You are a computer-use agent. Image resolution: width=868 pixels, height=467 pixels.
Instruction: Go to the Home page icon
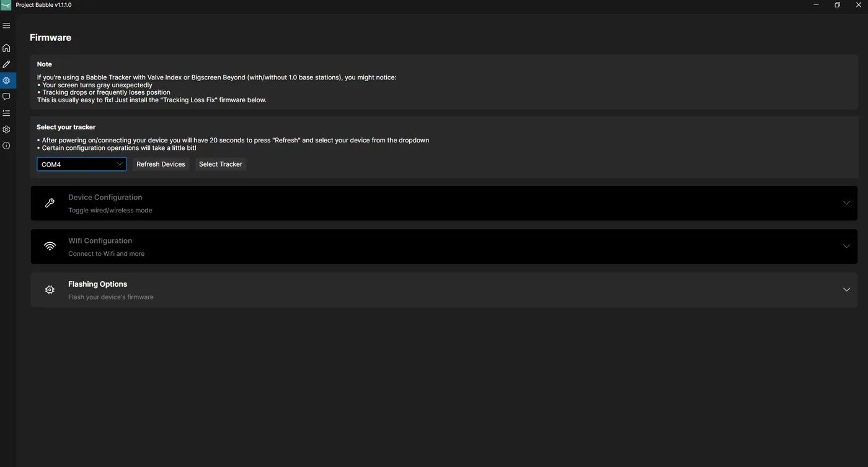point(6,48)
